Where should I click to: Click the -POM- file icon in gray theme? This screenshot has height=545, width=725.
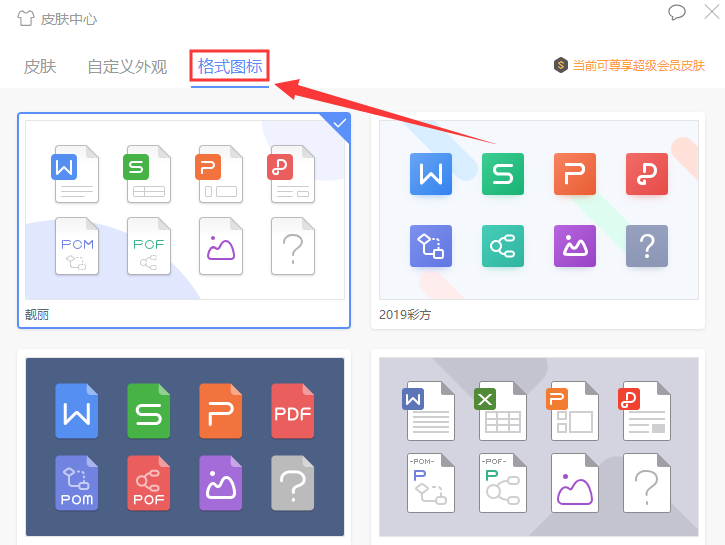[x=431, y=483]
